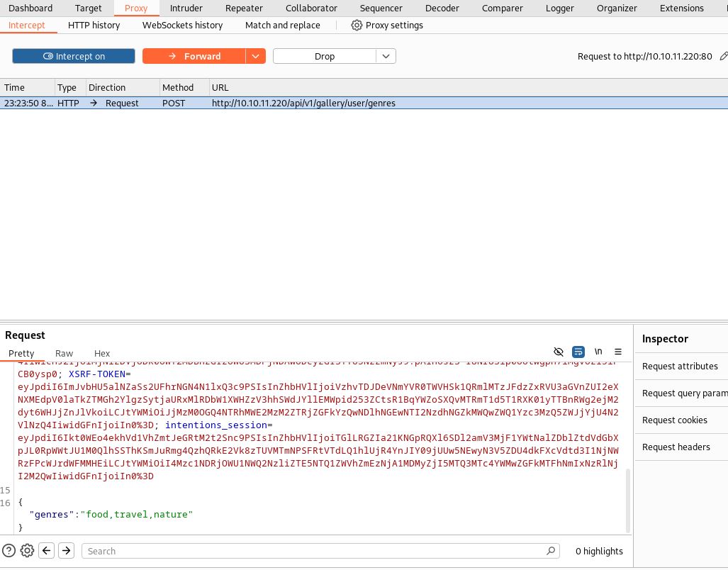This screenshot has height=570, width=728.
Task: Click the Drop button
Action: [x=325, y=56]
